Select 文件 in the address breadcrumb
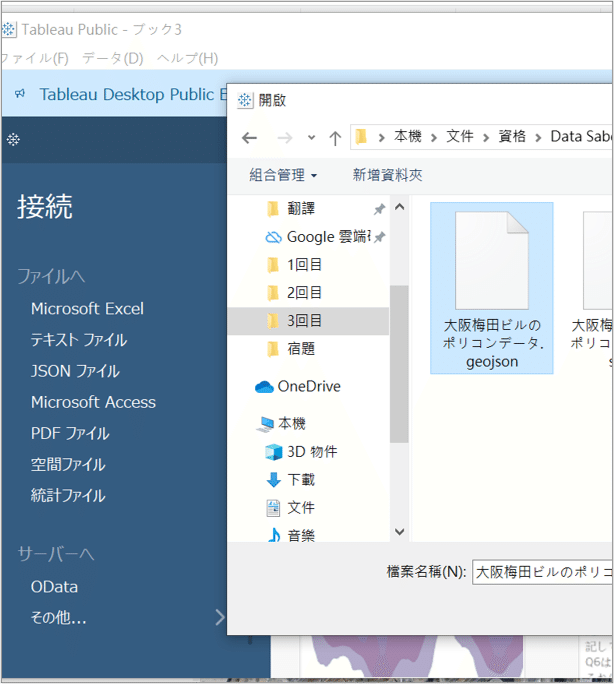 click(x=460, y=137)
